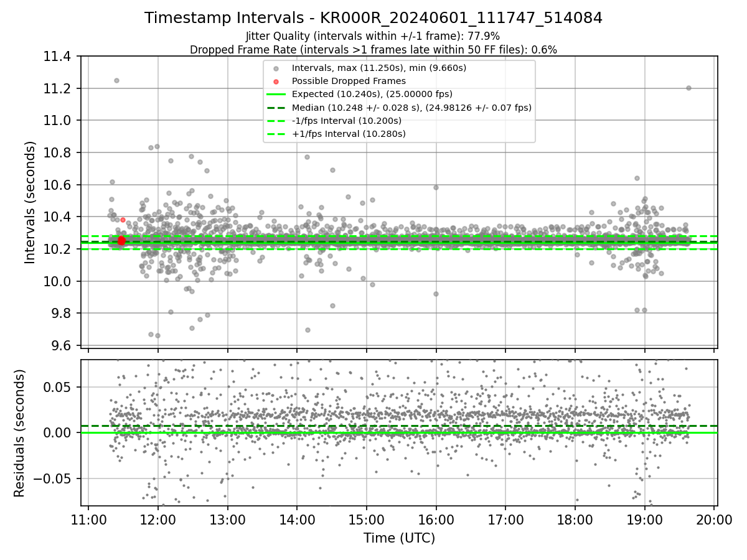Click legend entry 'Expected (10.240s), (25.00000 fps)'

click(x=372, y=94)
